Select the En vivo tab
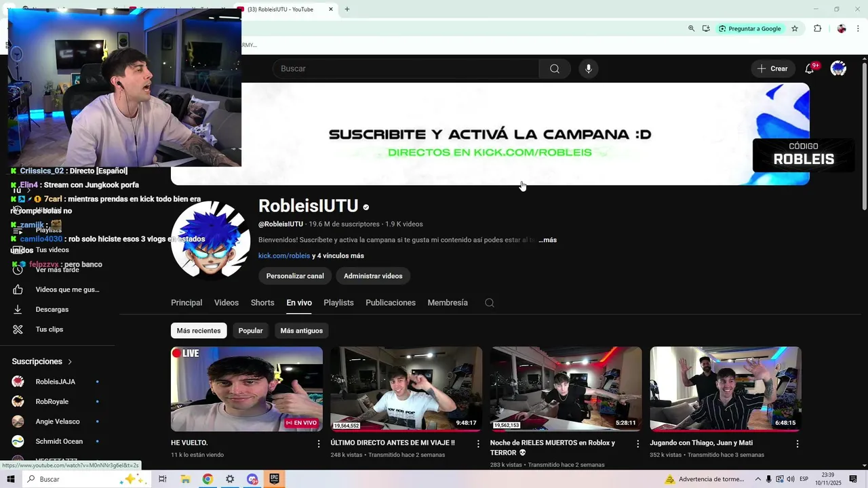Screen dimensions: 868x488 pyautogui.click(x=299, y=303)
